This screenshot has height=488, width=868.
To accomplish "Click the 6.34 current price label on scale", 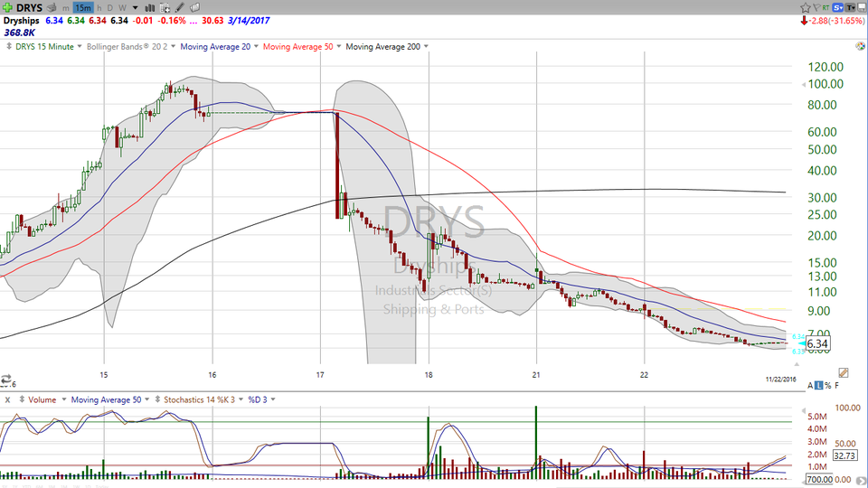I will 817,343.
